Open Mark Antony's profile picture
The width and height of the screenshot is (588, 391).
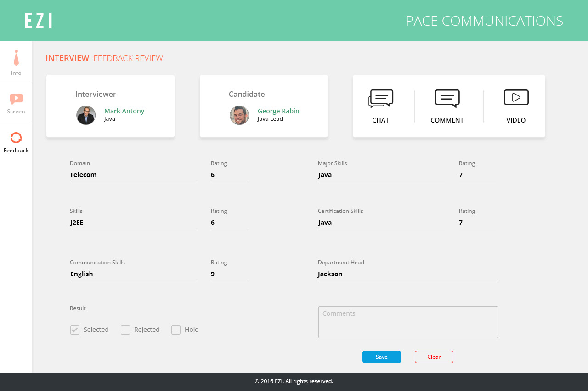(86, 115)
